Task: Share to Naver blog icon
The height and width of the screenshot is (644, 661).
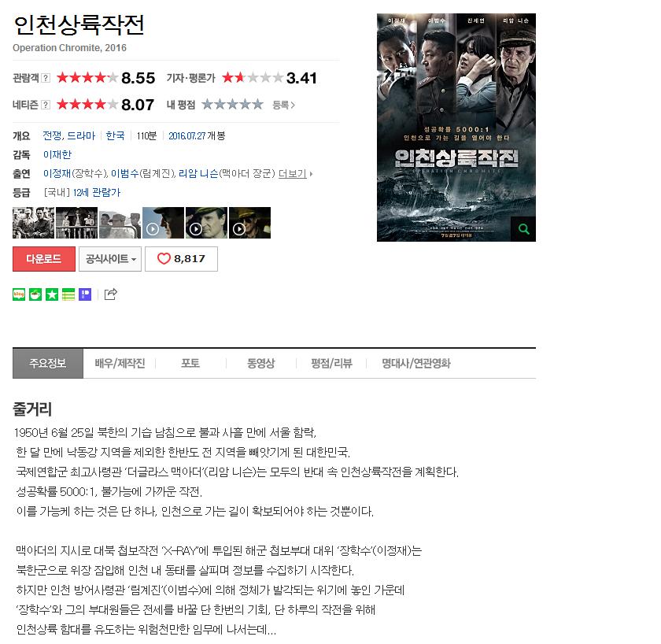Action: (x=19, y=294)
